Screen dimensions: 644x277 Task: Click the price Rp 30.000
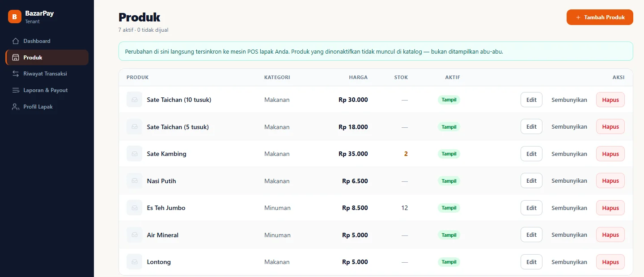coord(353,100)
